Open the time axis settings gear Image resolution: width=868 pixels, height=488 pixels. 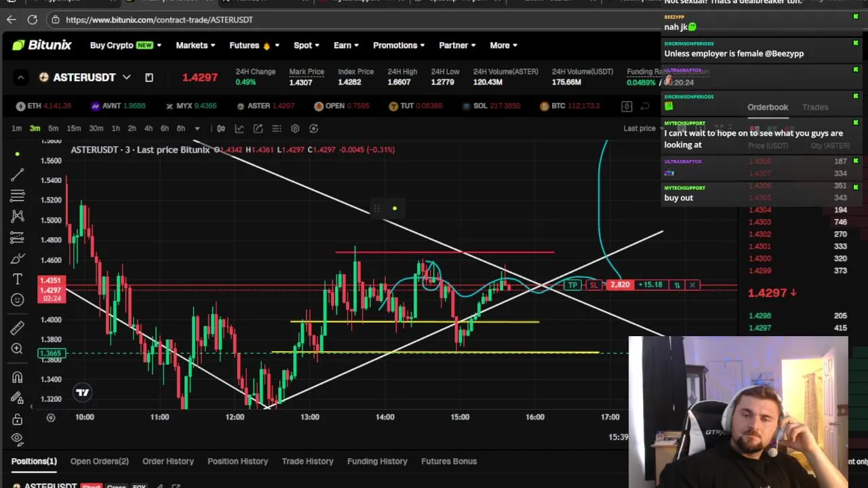[x=50, y=417]
